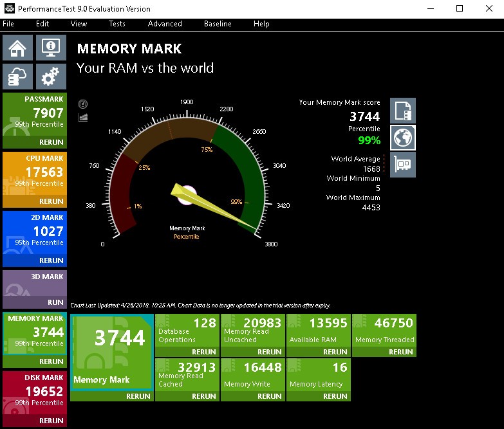Image resolution: width=504 pixels, height=429 pixels.
Task: Rerun the PassMark overall test
Action: tap(51, 142)
